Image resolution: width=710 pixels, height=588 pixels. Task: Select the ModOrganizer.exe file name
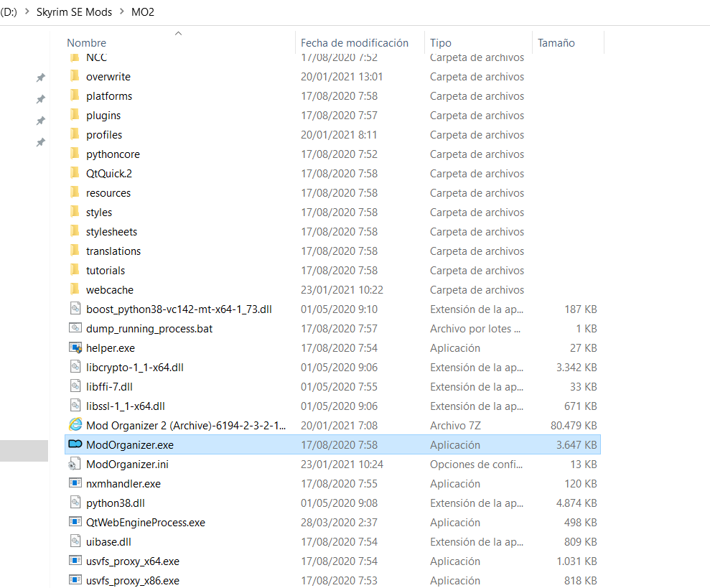point(129,445)
